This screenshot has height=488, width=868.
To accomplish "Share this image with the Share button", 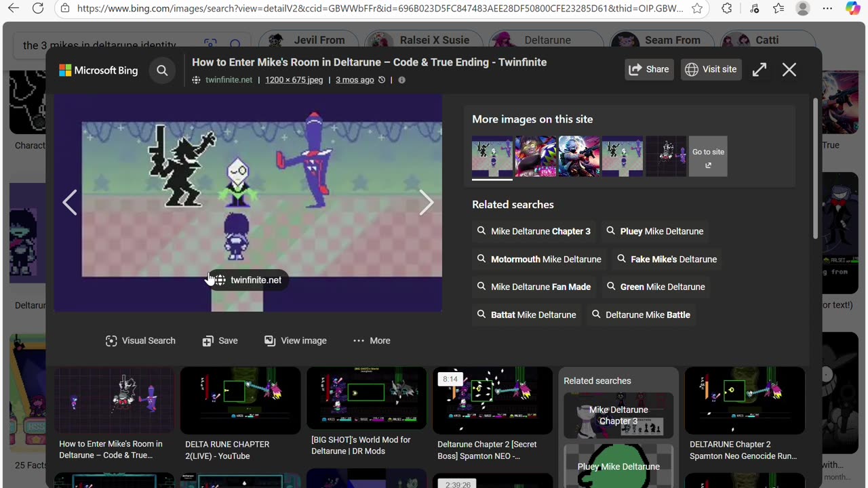I will tap(649, 69).
